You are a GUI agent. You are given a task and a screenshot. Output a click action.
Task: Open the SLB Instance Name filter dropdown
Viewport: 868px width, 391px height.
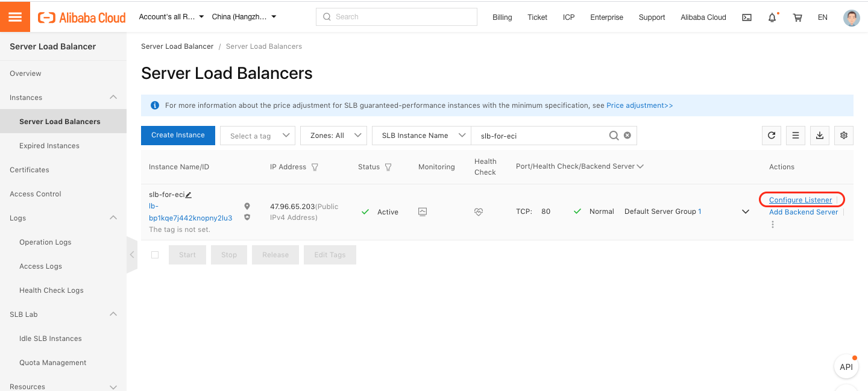pos(421,136)
